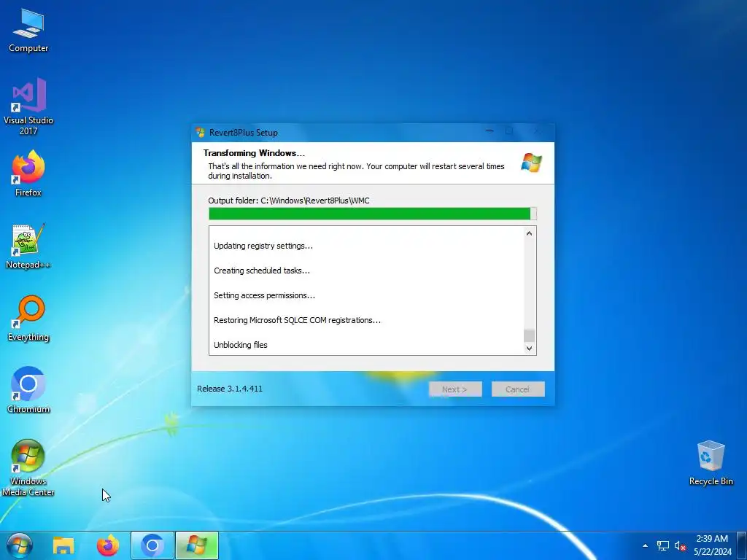Activate the Revert8Plus Setup taskbar button
Screen dimensions: 747x560
[197, 545]
